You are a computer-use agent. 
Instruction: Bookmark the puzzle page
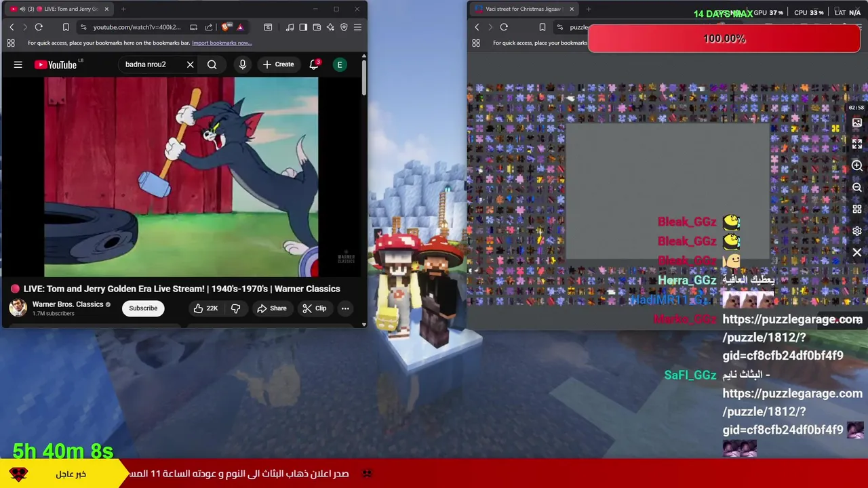(542, 27)
